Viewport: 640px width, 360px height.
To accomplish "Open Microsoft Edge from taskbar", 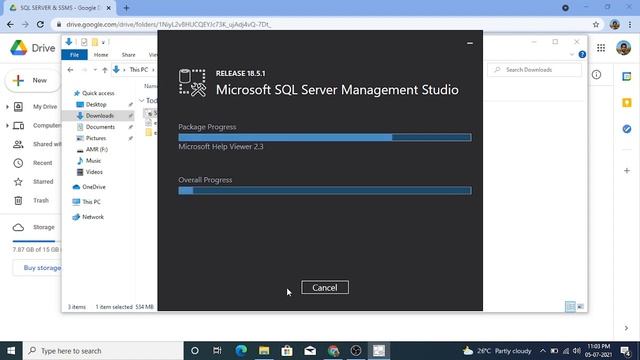I will coord(241,351).
